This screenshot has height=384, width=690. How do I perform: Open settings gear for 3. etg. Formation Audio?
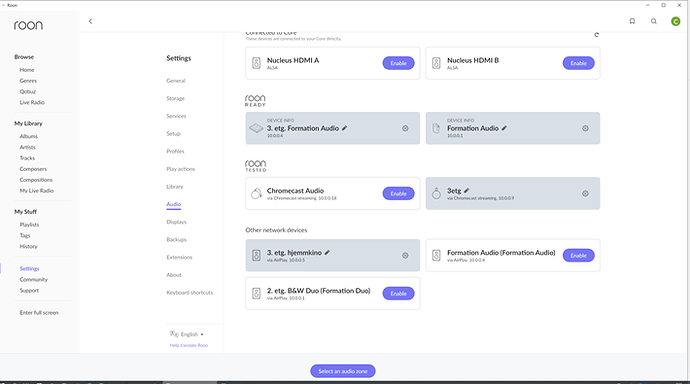(405, 128)
